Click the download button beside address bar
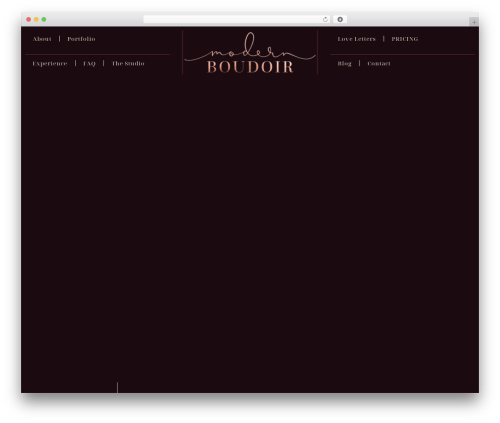This screenshot has width=500, height=423. click(340, 19)
